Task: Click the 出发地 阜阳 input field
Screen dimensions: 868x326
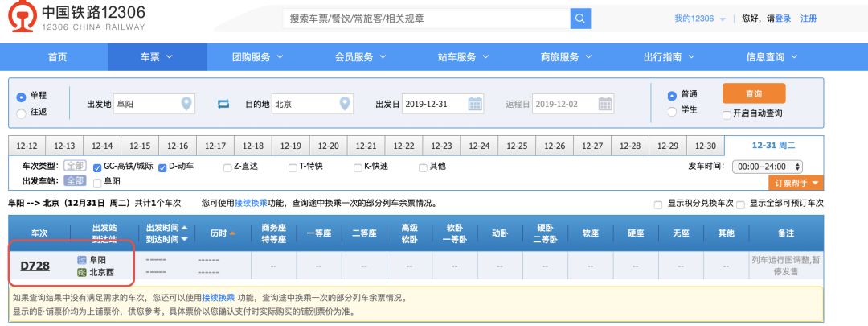Action: pos(154,104)
